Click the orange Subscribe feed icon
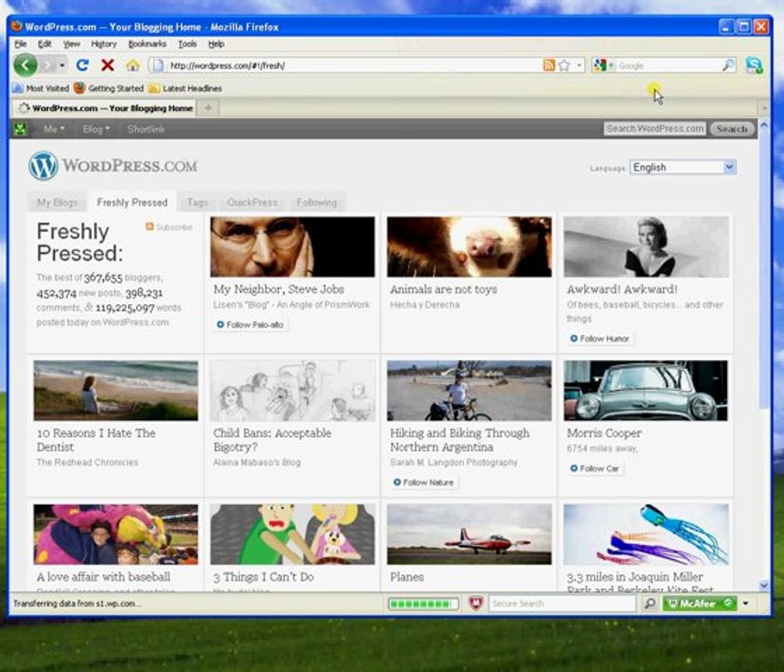This screenshot has height=672, width=784. pos(149,227)
